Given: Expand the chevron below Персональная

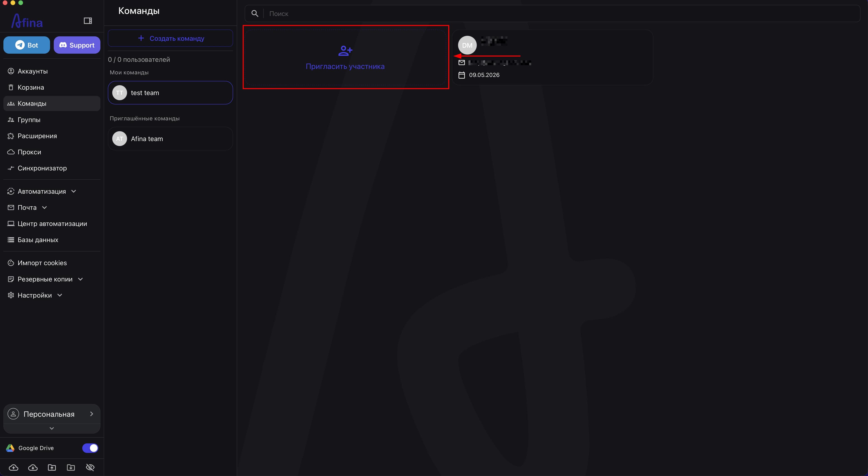Looking at the screenshot, I should coord(52,428).
